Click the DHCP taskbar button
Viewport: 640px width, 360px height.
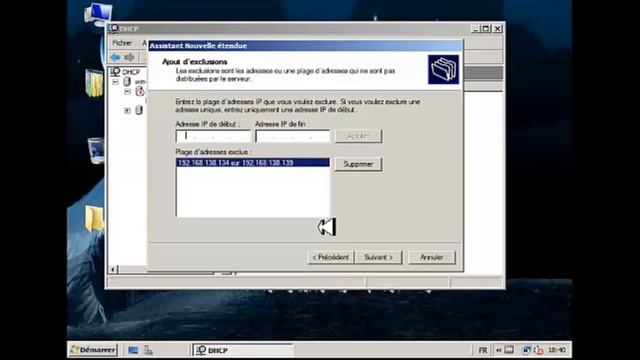(243, 350)
